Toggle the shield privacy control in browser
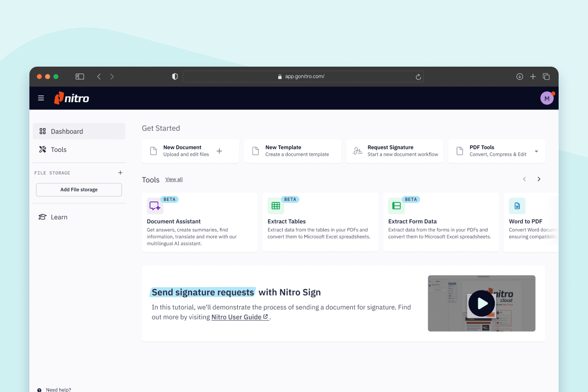The width and height of the screenshot is (588, 392). tap(174, 76)
